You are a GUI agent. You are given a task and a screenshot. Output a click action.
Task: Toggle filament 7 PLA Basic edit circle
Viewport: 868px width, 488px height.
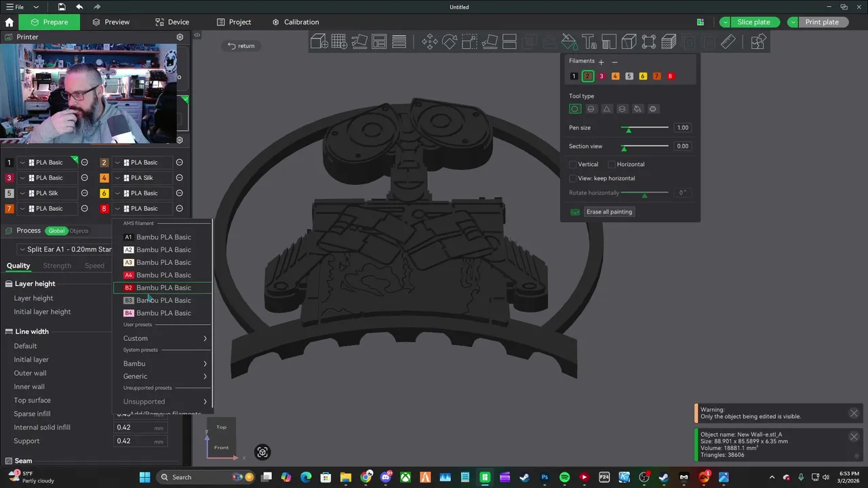click(85, 209)
